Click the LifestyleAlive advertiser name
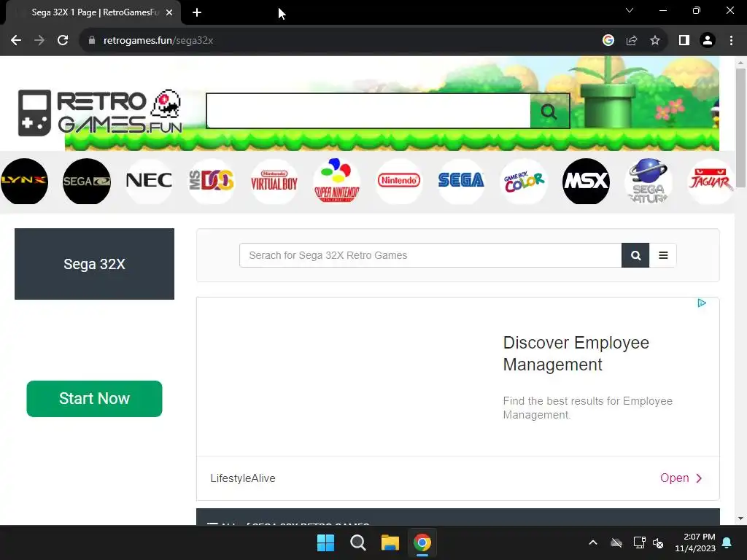The width and height of the screenshot is (747, 560). pyautogui.click(x=243, y=478)
